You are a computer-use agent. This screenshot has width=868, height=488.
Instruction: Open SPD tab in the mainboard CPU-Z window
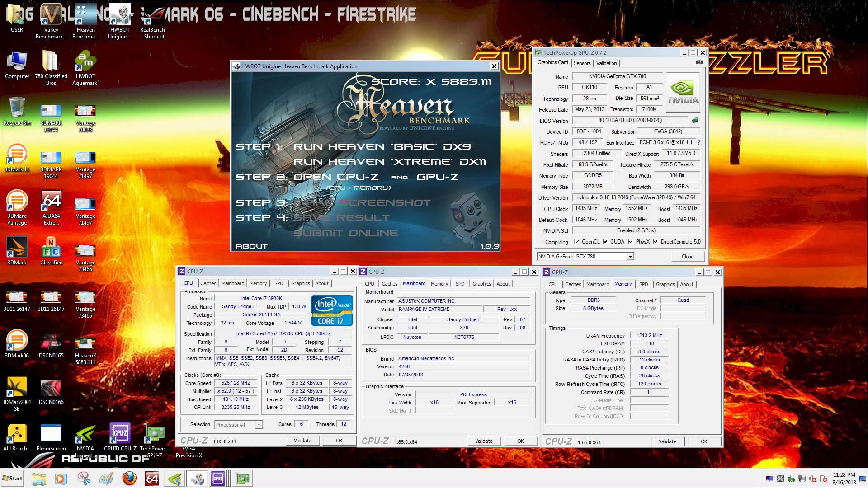(x=460, y=284)
